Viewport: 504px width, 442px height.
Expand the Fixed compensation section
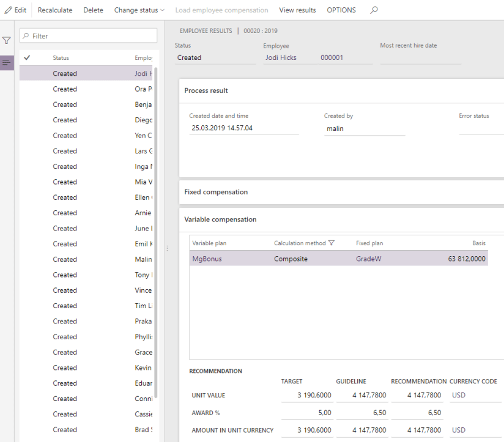tap(216, 192)
